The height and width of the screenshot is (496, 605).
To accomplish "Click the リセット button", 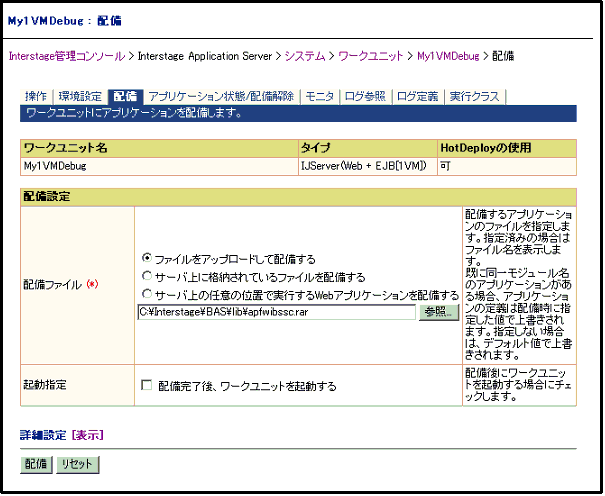I will 78,464.
